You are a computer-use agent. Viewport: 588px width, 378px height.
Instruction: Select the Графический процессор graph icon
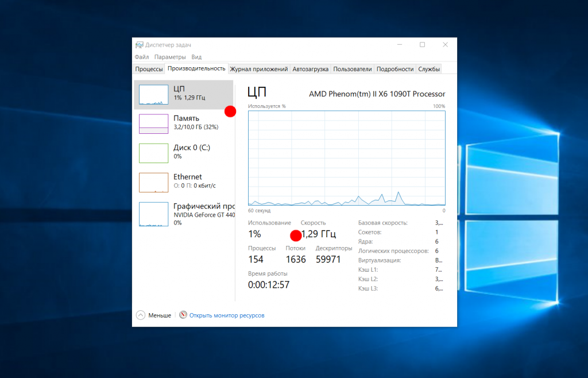coord(153,214)
